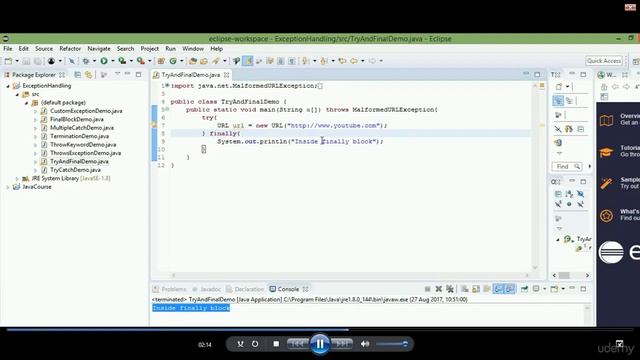Collapse the src folder node

[x=18, y=94]
